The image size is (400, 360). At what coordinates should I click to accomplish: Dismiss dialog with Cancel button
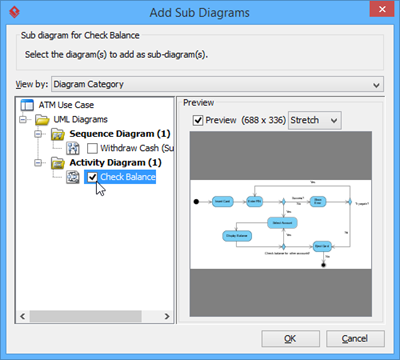[x=355, y=339]
